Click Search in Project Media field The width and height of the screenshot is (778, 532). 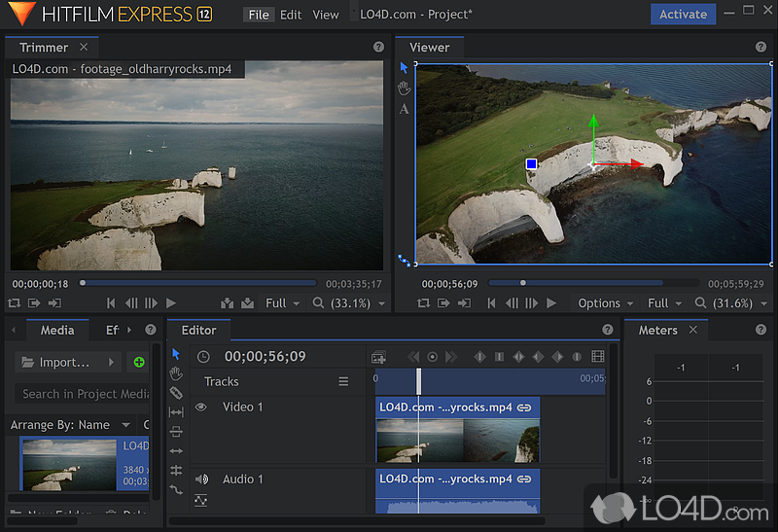click(83, 394)
